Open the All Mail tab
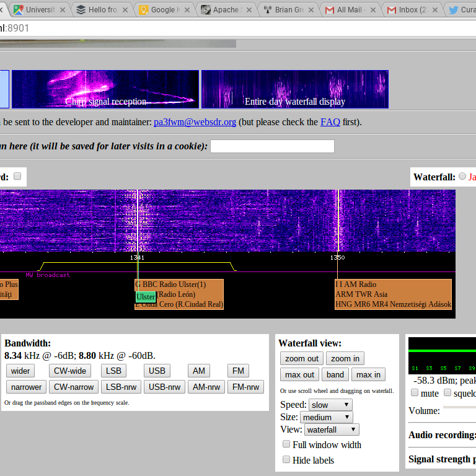The image size is (476, 476). [348, 10]
